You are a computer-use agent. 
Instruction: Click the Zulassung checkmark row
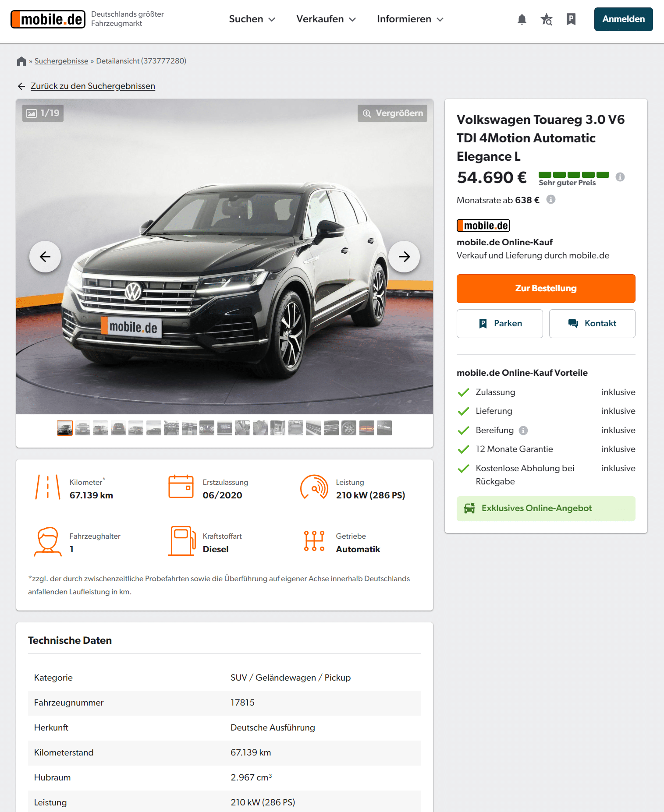click(546, 392)
